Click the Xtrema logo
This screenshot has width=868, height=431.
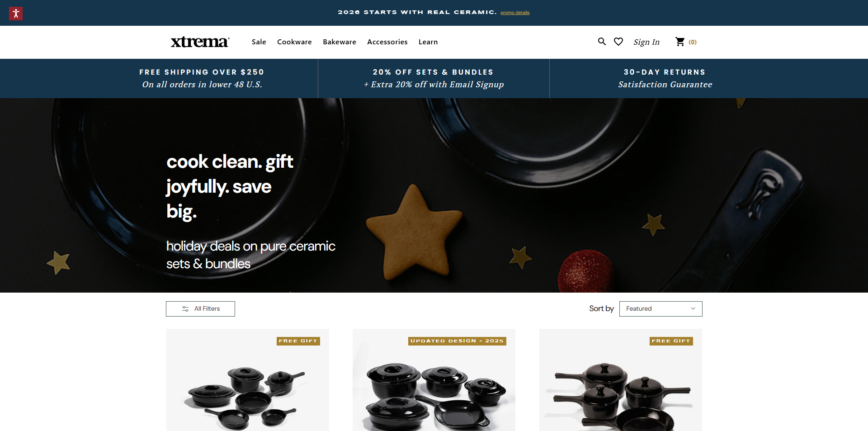coord(200,42)
